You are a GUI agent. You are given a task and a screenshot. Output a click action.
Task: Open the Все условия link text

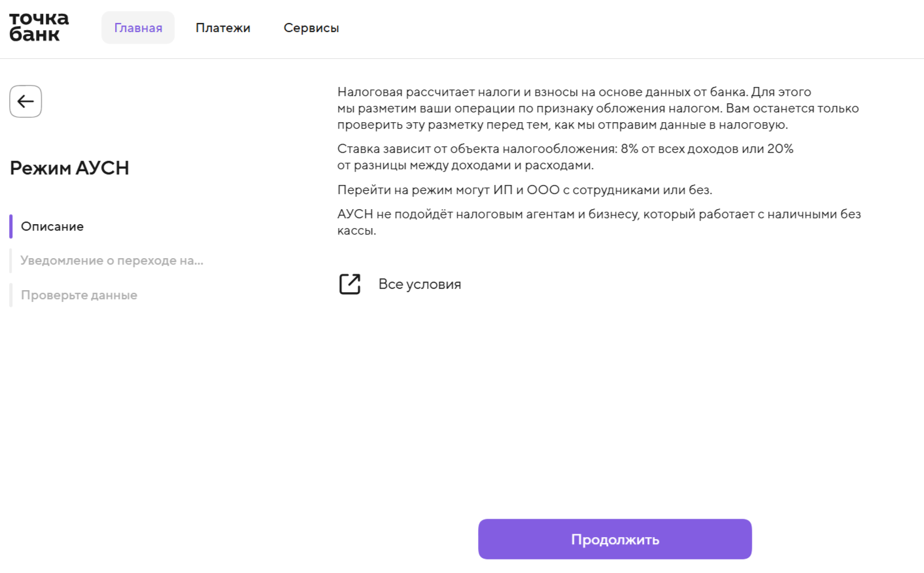pos(420,284)
